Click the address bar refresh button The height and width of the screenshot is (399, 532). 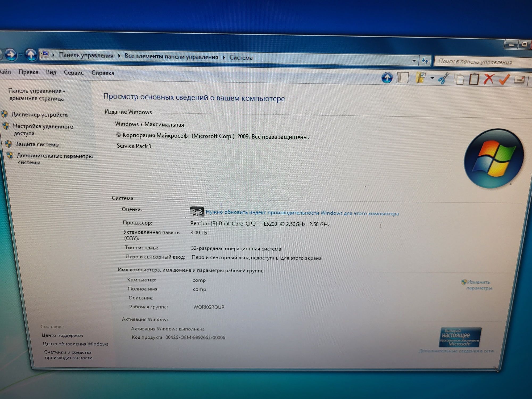[x=425, y=61]
